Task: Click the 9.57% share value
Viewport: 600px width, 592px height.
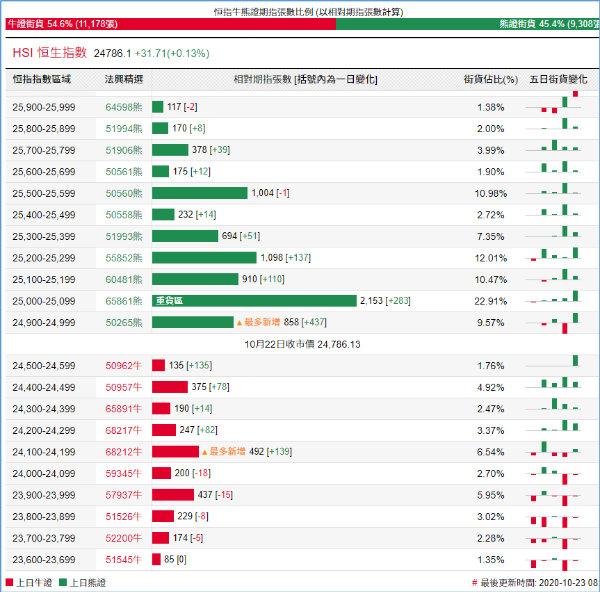Action: point(491,323)
